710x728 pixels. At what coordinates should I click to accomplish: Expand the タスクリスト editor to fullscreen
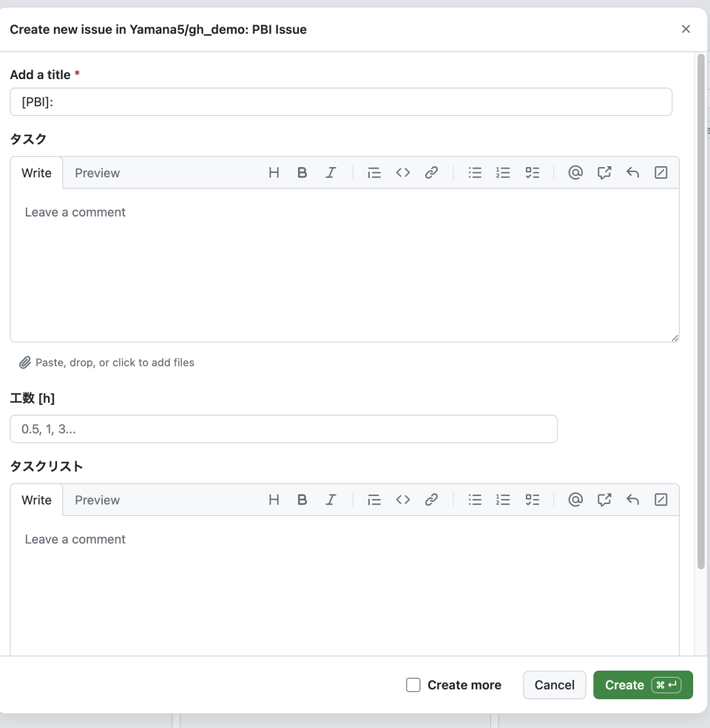pos(660,499)
